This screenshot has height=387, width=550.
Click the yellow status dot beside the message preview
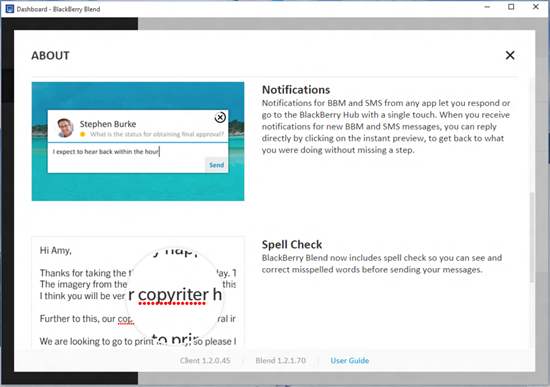click(82, 134)
